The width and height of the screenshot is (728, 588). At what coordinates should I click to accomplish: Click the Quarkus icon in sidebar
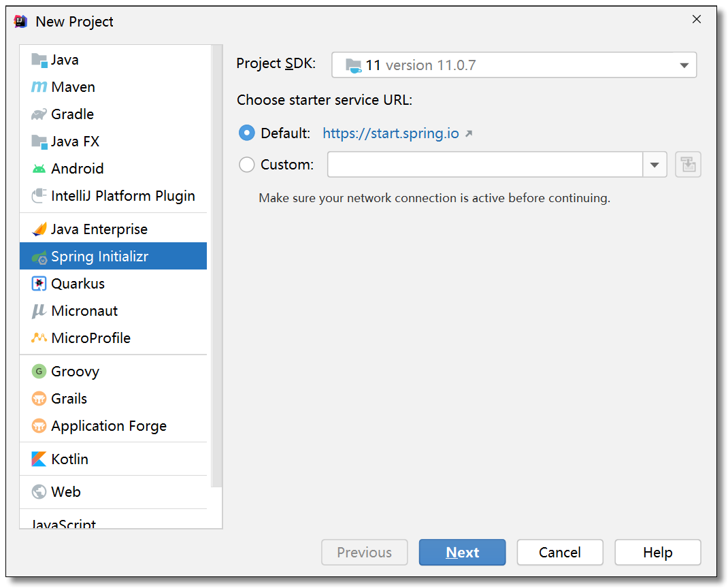(x=39, y=284)
